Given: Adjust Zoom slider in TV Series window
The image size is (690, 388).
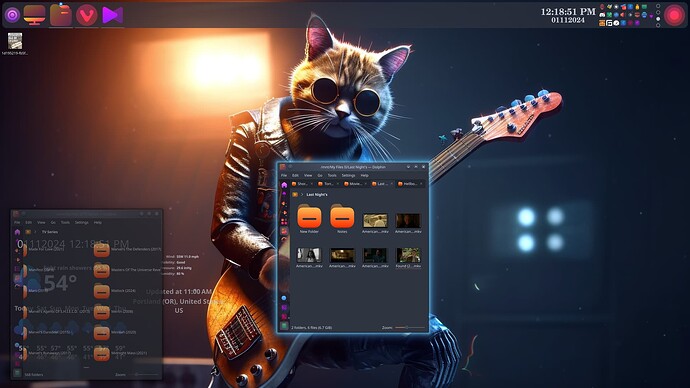Looking at the screenshot, I should (x=143, y=374).
